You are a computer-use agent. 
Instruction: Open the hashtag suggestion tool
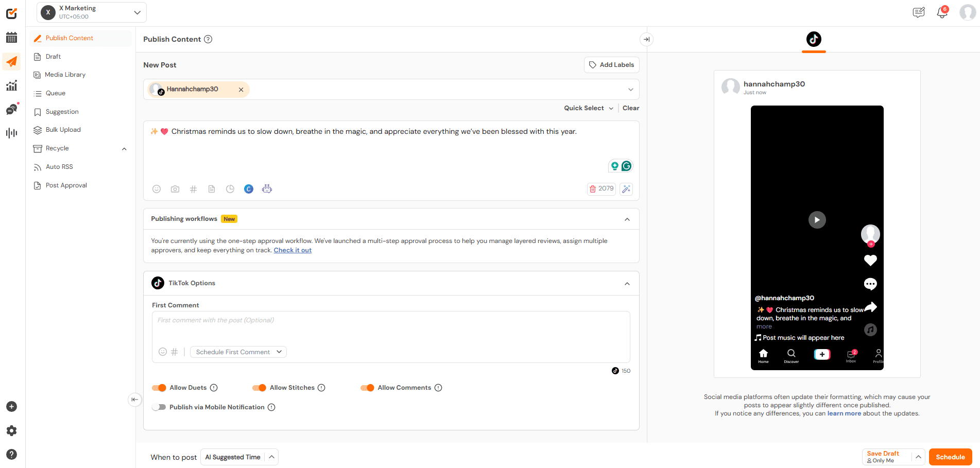[193, 189]
